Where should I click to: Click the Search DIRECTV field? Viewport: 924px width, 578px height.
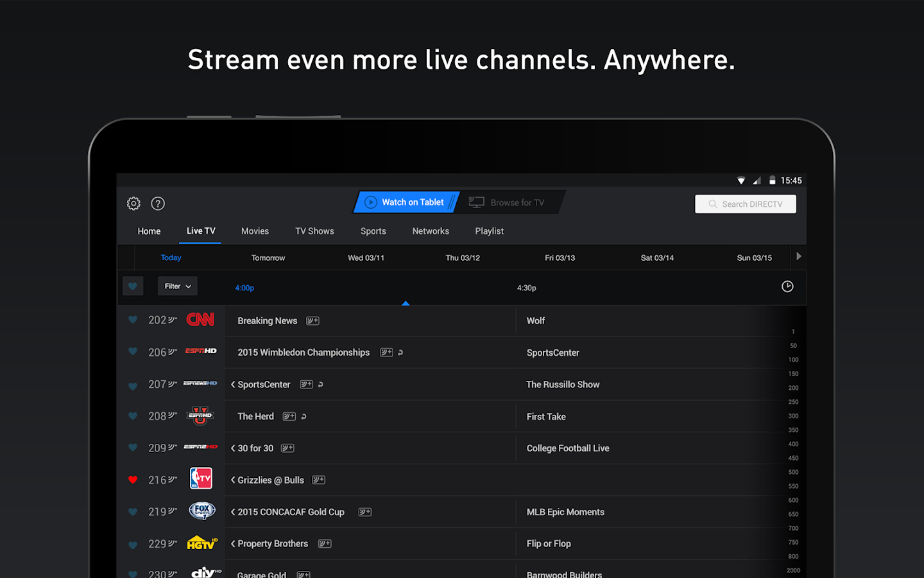(x=746, y=204)
